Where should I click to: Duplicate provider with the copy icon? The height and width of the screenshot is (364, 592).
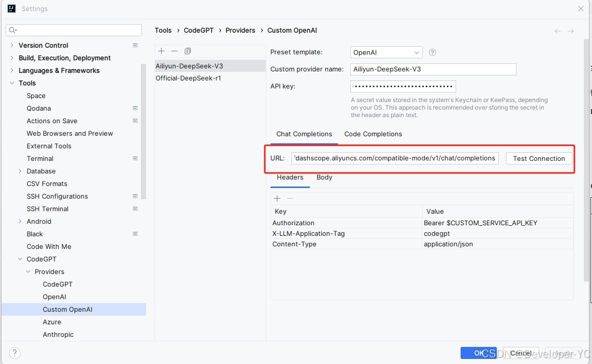click(188, 51)
